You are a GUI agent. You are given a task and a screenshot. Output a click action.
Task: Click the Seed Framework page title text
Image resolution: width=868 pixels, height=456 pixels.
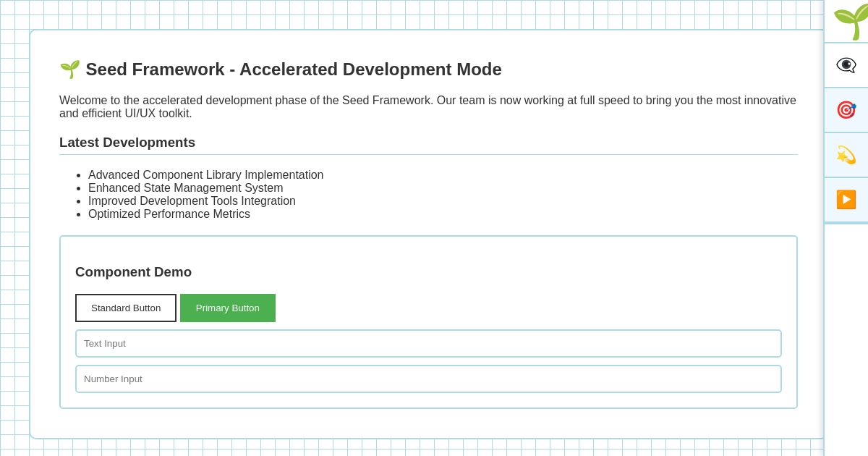click(294, 69)
